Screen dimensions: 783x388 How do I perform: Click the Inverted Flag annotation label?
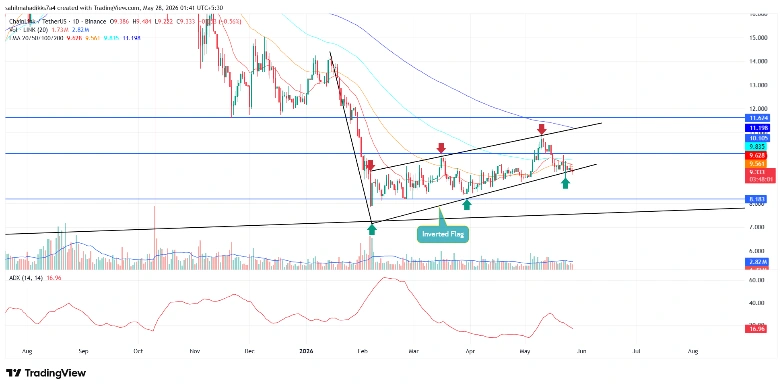pos(442,234)
